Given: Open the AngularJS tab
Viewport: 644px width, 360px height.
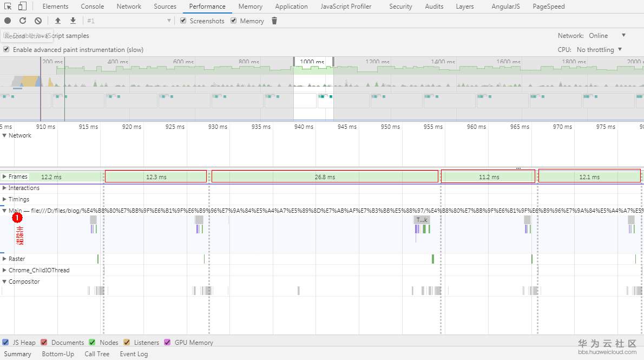Looking at the screenshot, I should click(506, 6).
